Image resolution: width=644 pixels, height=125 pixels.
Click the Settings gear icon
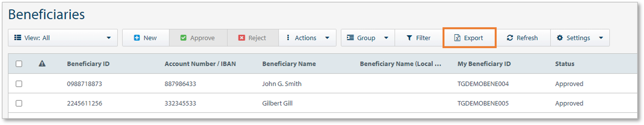click(x=560, y=38)
